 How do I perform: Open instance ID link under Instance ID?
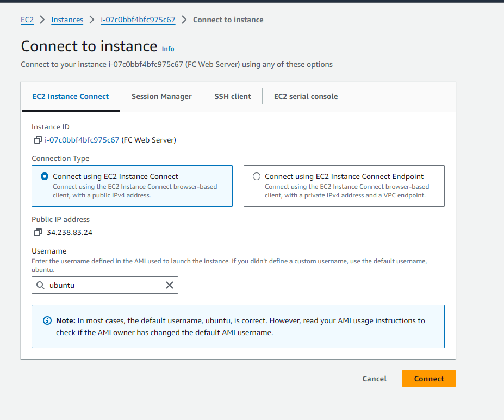(82, 140)
